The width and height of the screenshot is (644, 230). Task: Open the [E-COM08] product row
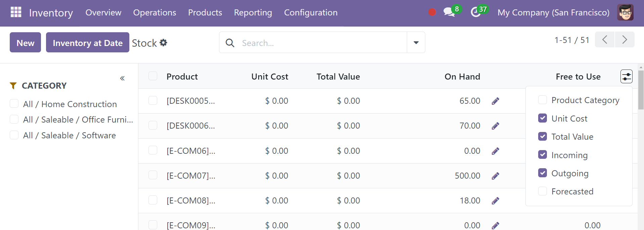click(x=191, y=200)
